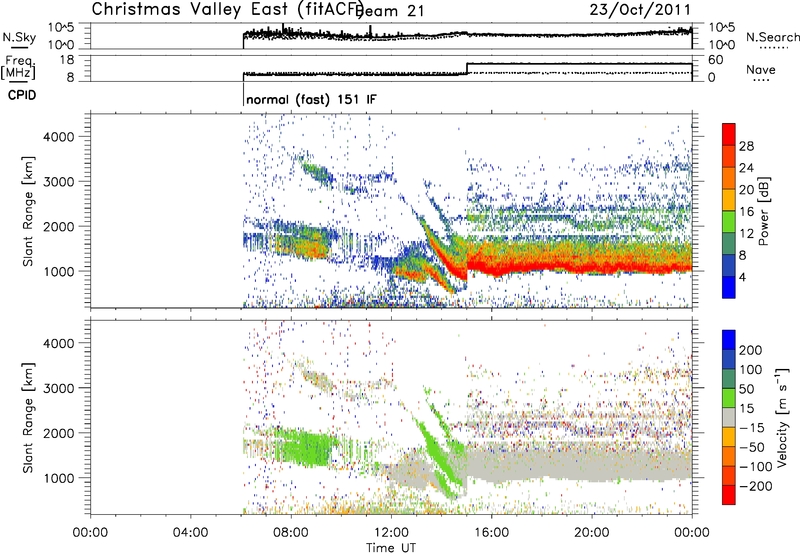Viewport: 800px width, 554px height.
Task: Click the 'N.Search' legend label
Action: pos(773,37)
